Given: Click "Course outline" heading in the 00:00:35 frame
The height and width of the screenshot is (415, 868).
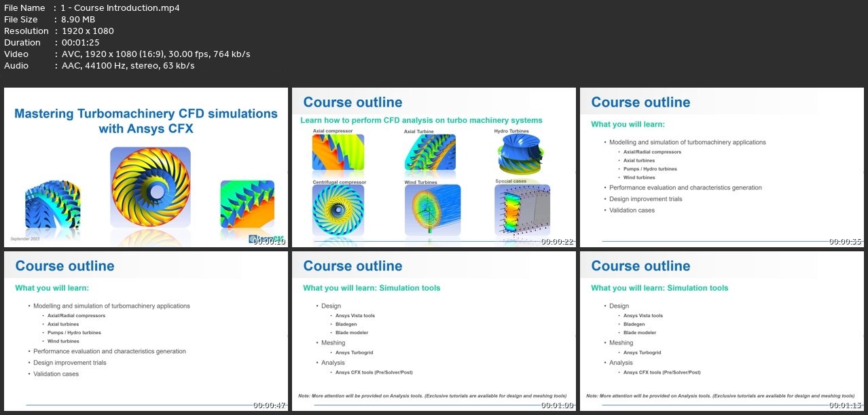Looking at the screenshot, I should click(x=640, y=103).
